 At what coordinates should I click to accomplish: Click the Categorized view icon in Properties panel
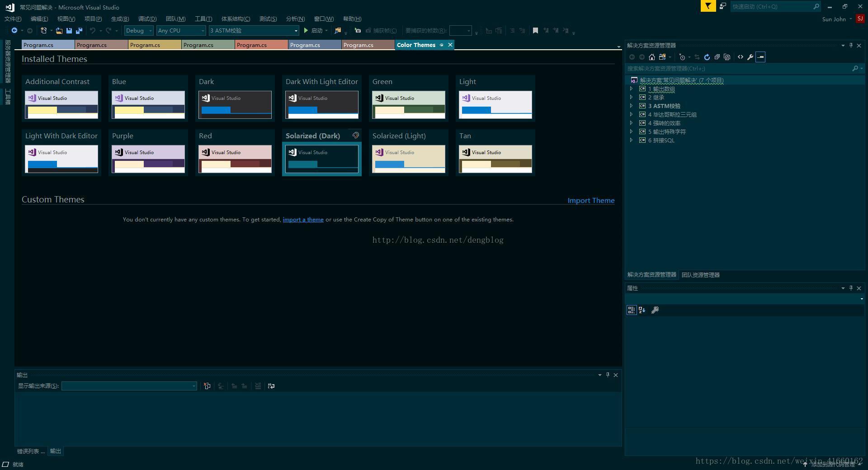click(x=632, y=310)
